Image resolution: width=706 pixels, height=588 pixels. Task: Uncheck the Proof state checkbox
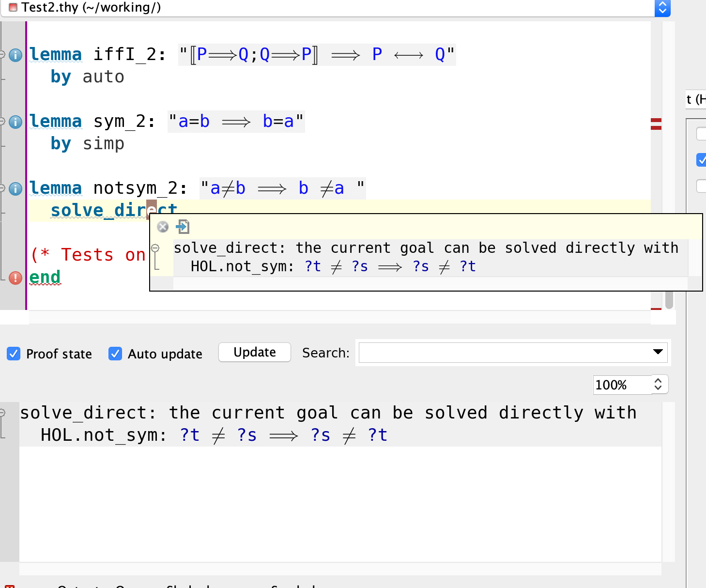(x=14, y=354)
